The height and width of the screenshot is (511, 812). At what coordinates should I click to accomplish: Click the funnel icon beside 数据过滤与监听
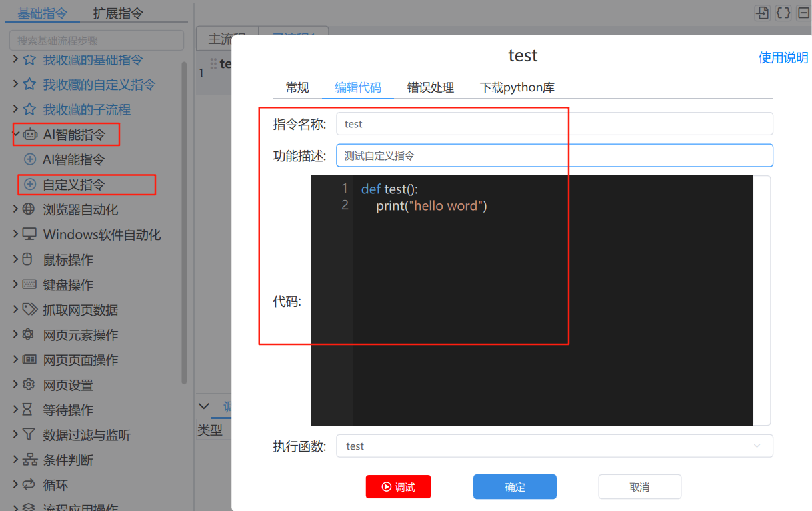(28, 434)
